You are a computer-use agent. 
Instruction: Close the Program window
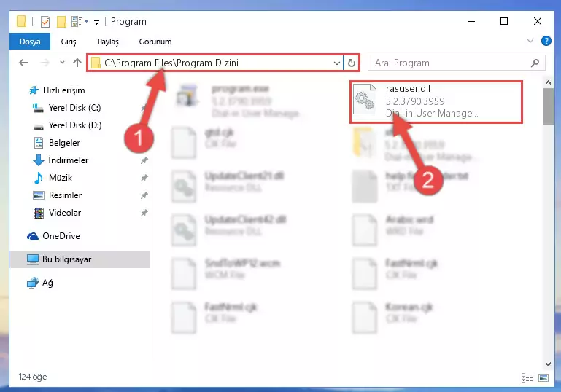[538, 21]
